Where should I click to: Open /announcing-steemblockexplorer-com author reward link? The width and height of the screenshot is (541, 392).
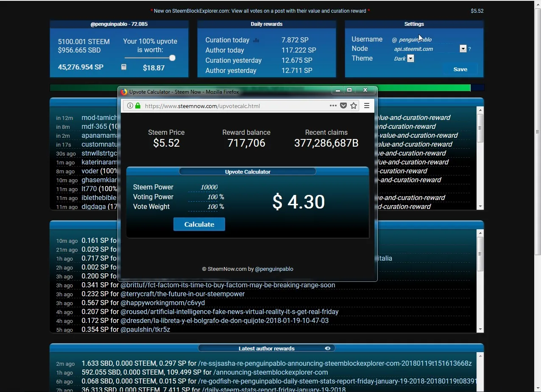pyautogui.click(x=270, y=373)
